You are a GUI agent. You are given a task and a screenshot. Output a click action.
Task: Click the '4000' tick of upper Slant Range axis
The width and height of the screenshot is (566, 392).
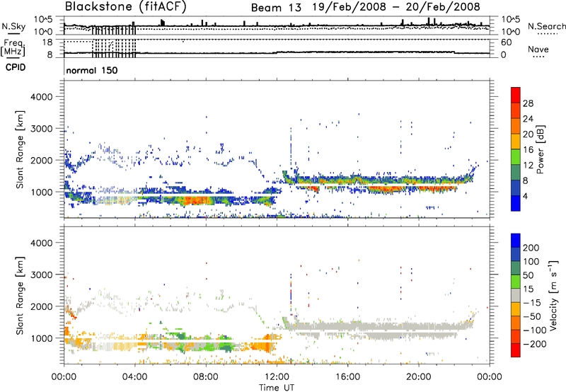41,97
